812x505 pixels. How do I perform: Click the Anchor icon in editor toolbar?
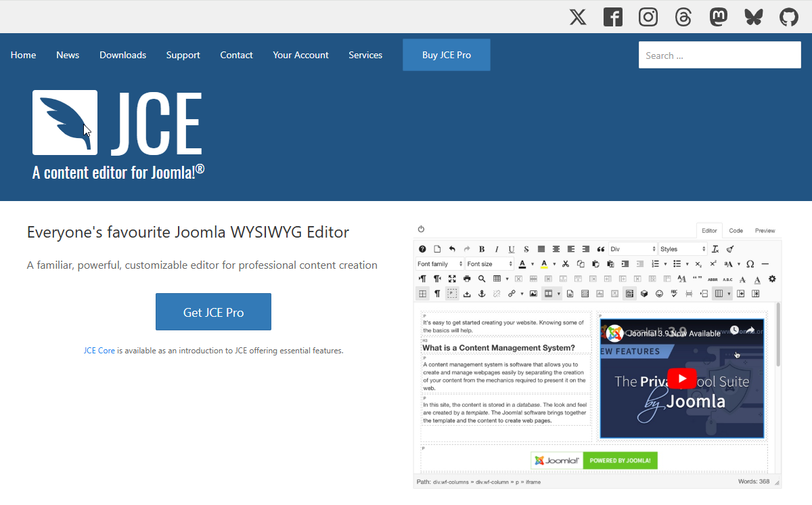(482, 294)
